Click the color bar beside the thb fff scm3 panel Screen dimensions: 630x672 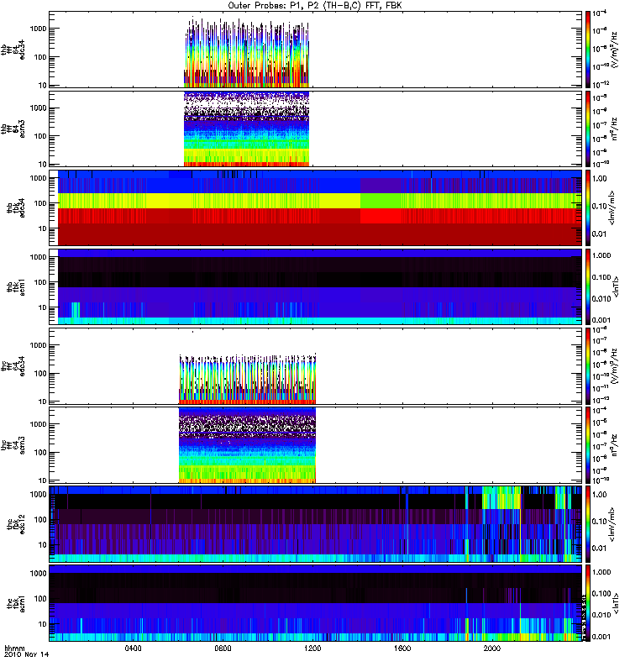click(588, 129)
